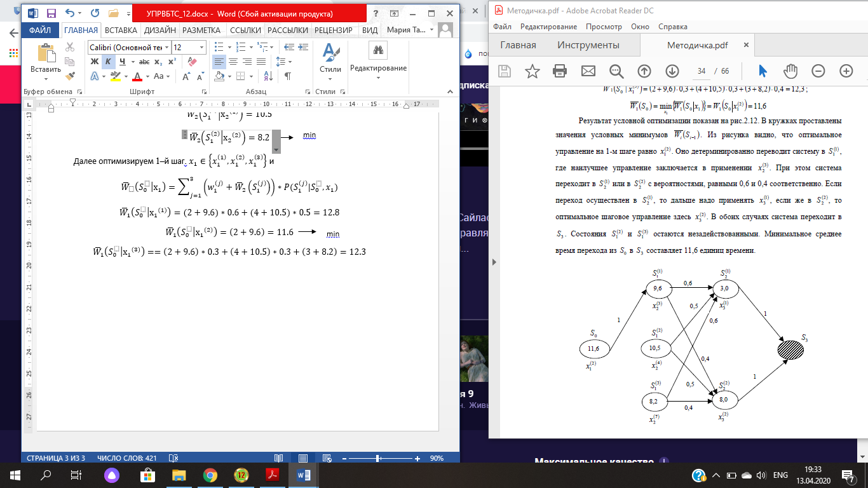Go to next PDF page arrow
Screen dimensions: 868x488
[672, 71]
